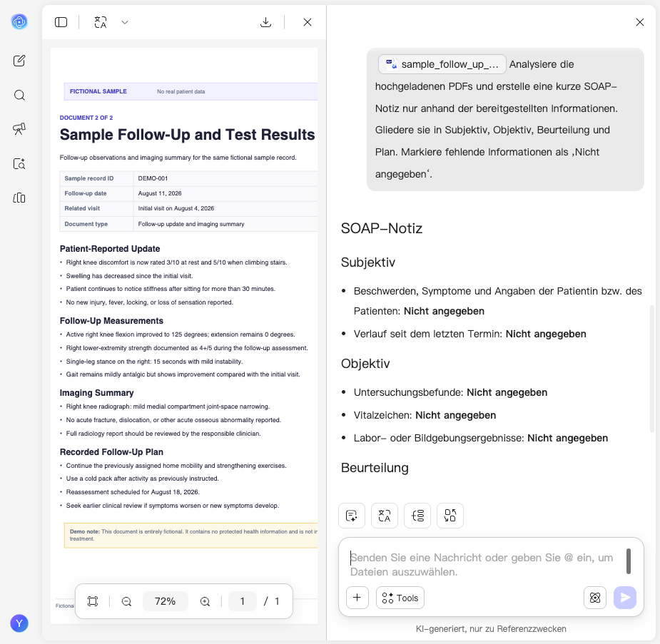Download the PDF document
The width and height of the screenshot is (660, 644).
click(x=265, y=22)
